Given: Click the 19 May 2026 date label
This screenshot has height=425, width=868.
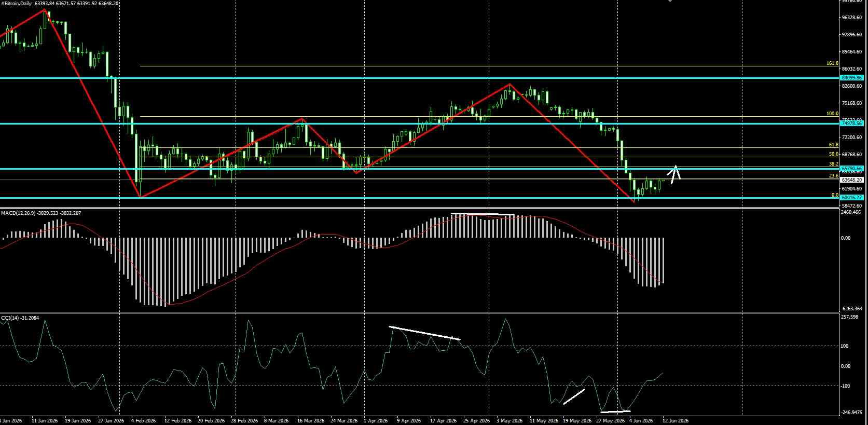Looking at the screenshot, I should pyautogui.click(x=577, y=421).
